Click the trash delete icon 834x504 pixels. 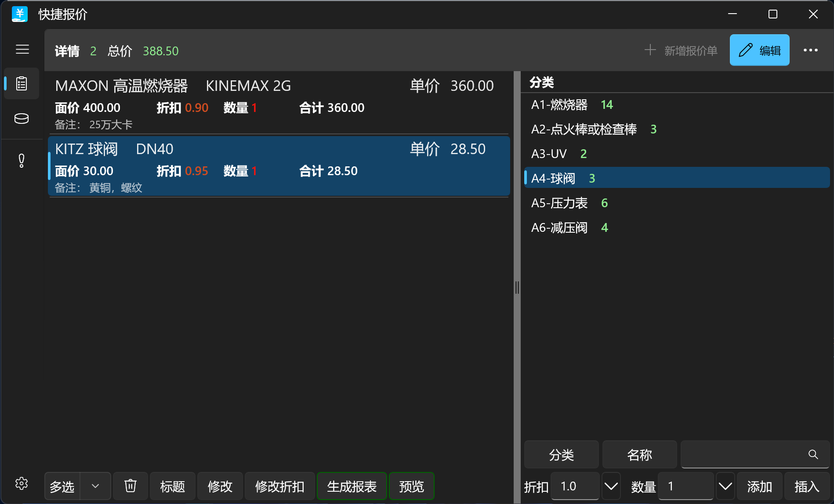(x=131, y=486)
